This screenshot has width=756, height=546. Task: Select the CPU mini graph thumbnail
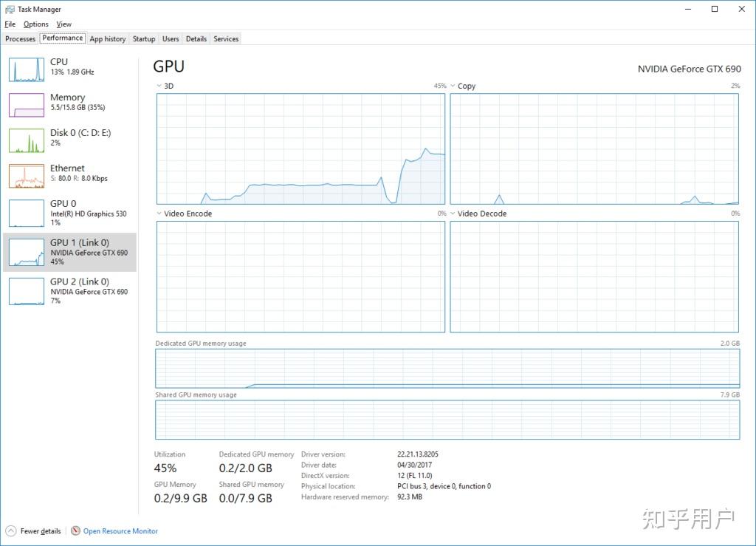(x=27, y=69)
